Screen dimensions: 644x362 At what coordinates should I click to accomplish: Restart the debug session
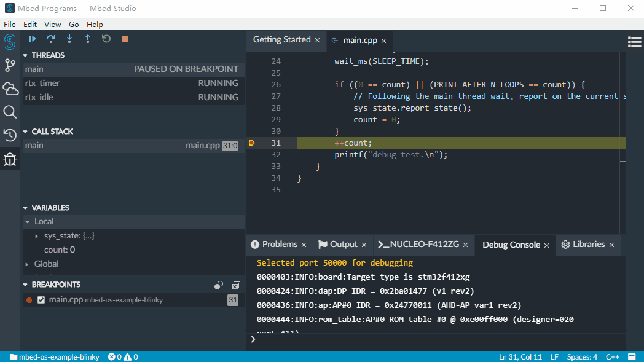[106, 39]
